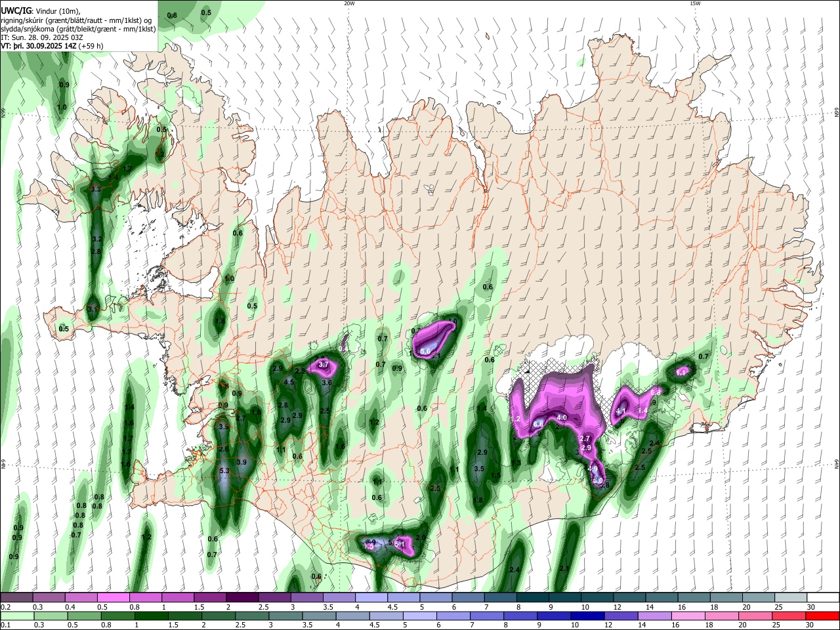This screenshot has height=630, width=840.
Task: Click the 6.6 snow value on the map
Action: 537,424
